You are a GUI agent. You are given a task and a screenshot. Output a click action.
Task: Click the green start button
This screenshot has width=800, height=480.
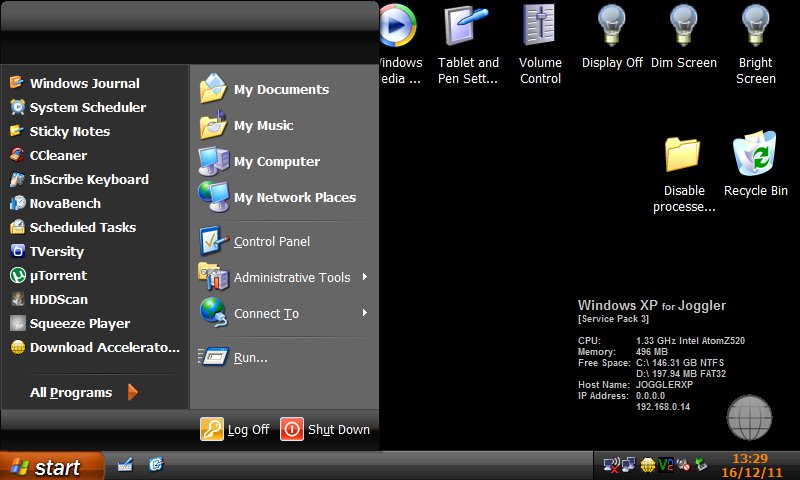(51, 466)
